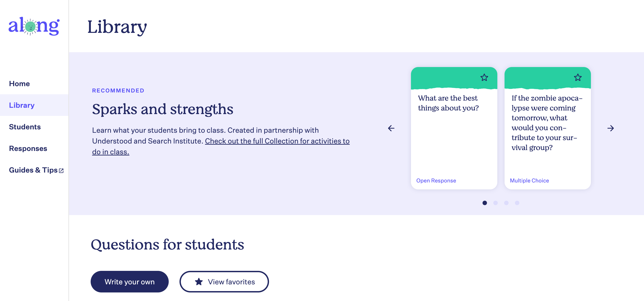
Task: Jump to the second carousel dot
Action: pyautogui.click(x=496, y=203)
